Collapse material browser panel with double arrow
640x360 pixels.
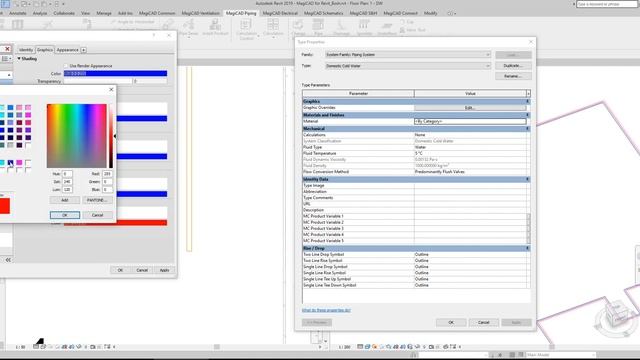[8, 260]
